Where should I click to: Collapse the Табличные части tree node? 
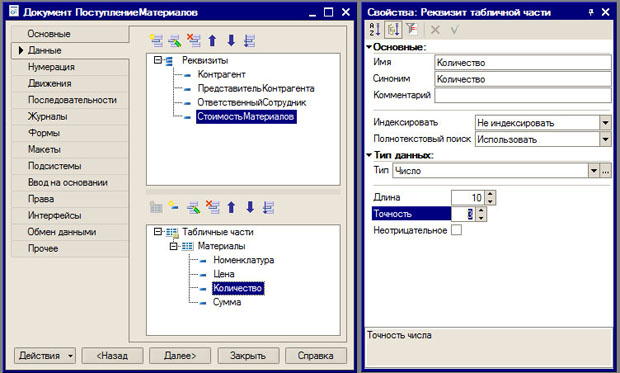click(157, 231)
